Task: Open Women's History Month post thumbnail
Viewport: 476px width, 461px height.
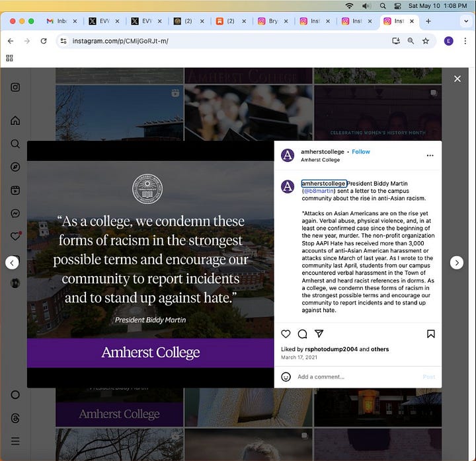Action: (x=377, y=113)
